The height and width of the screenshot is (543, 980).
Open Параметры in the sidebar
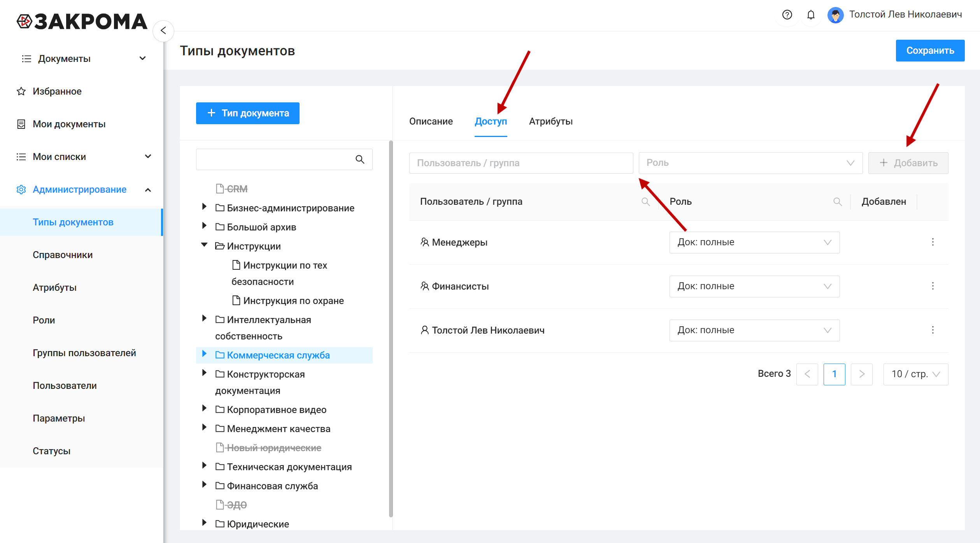pyautogui.click(x=59, y=418)
